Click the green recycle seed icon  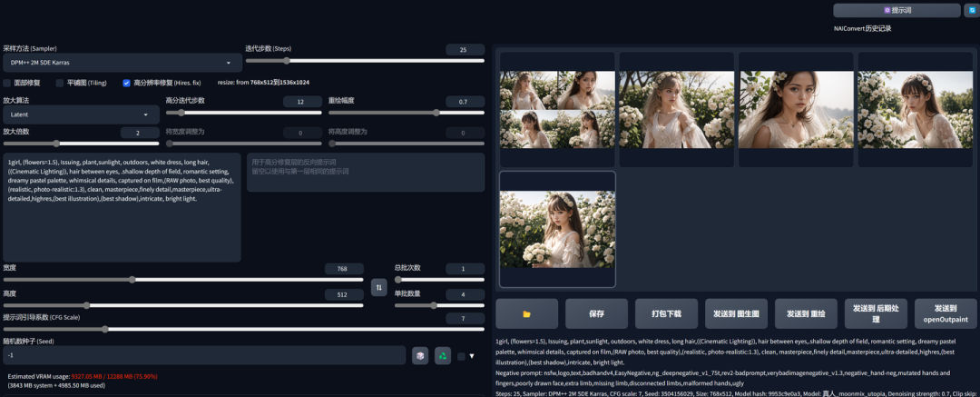[443, 356]
